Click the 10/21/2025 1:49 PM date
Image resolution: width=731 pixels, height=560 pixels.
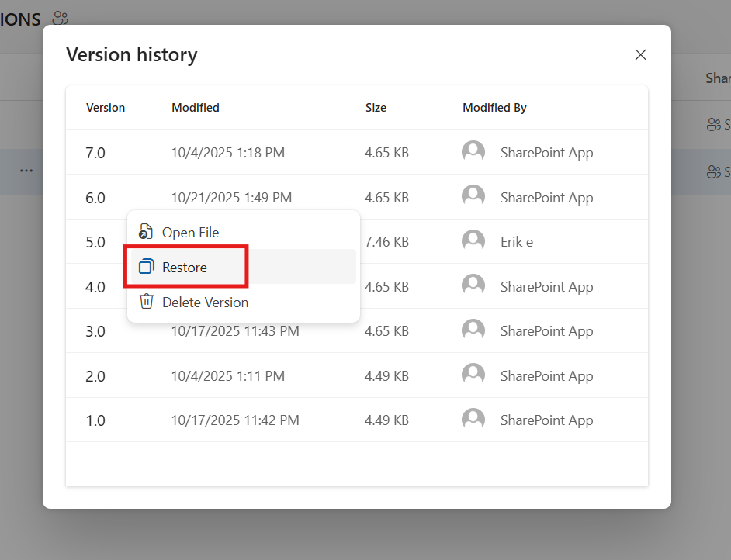tap(231, 198)
